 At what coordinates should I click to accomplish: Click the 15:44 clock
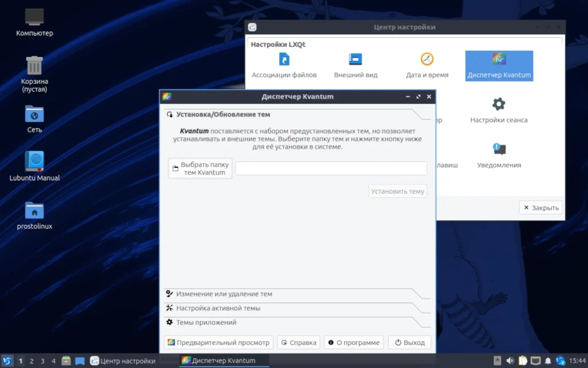coord(577,361)
